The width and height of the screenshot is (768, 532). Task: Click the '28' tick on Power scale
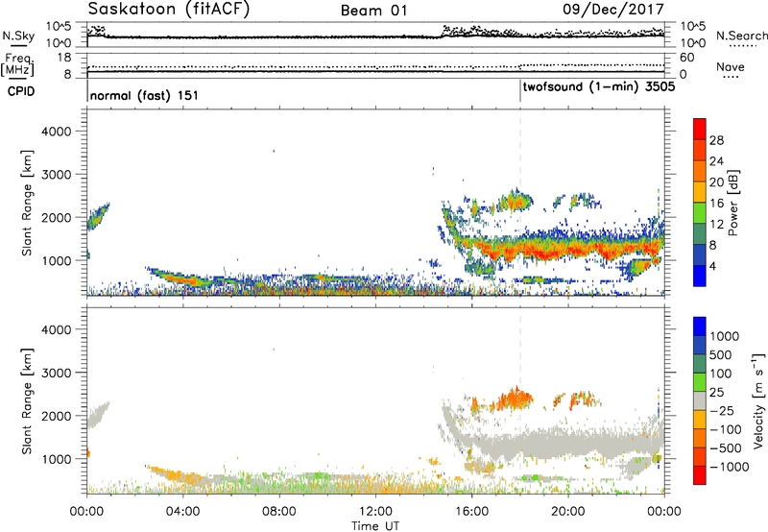[716, 140]
